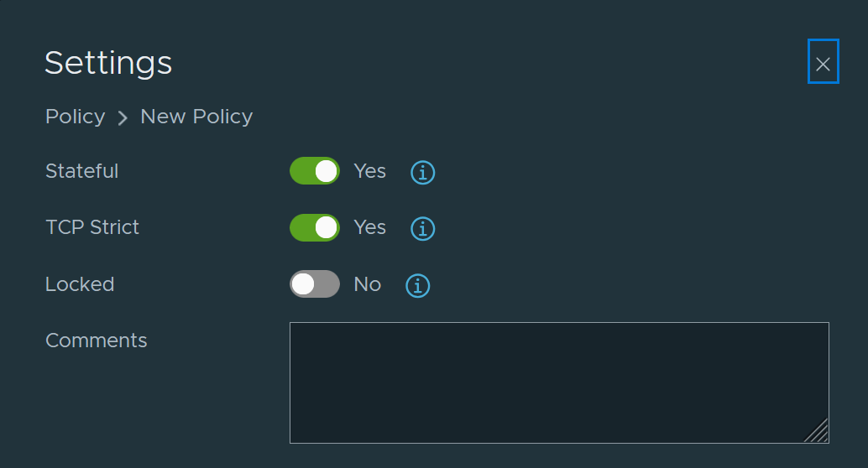Image resolution: width=868 pixels, height=468 pixels.
Task: View the Locked setting info icon
Action: click(x=417, y=285)
